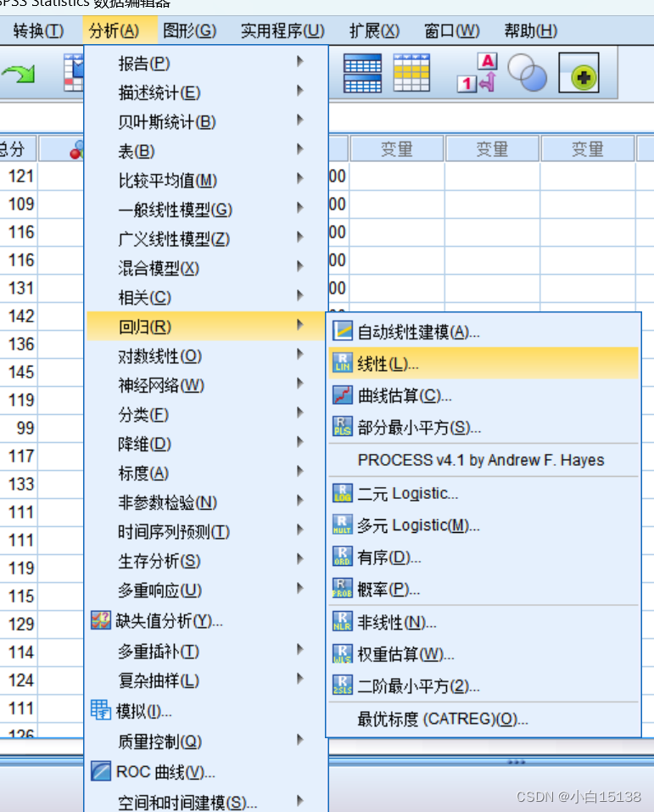Image resolution: width=654 pixels, height=812 pixels.
Task: Click the LIN linear regression icon
Action: click(x=343, y=363)
